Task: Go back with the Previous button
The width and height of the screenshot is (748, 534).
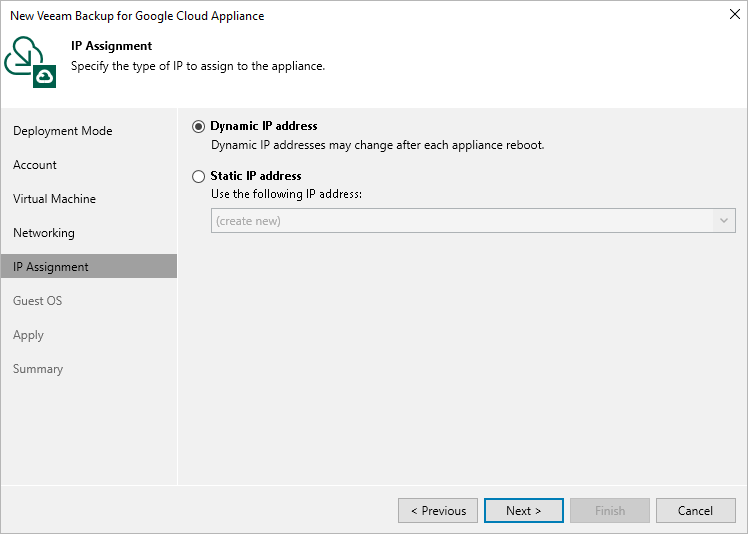Action: tap(438, 511)
